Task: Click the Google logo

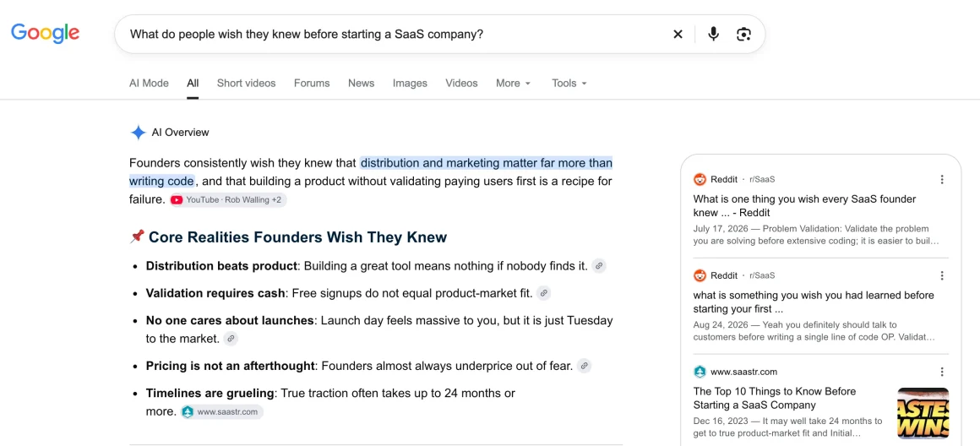Action: pos(45,33)
